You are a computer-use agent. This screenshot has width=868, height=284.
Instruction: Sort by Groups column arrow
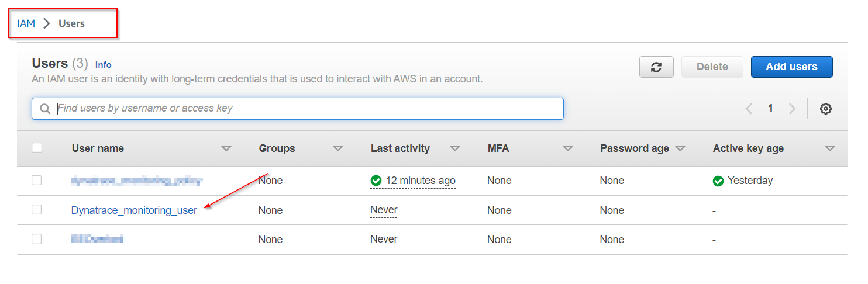click(337, 149)
